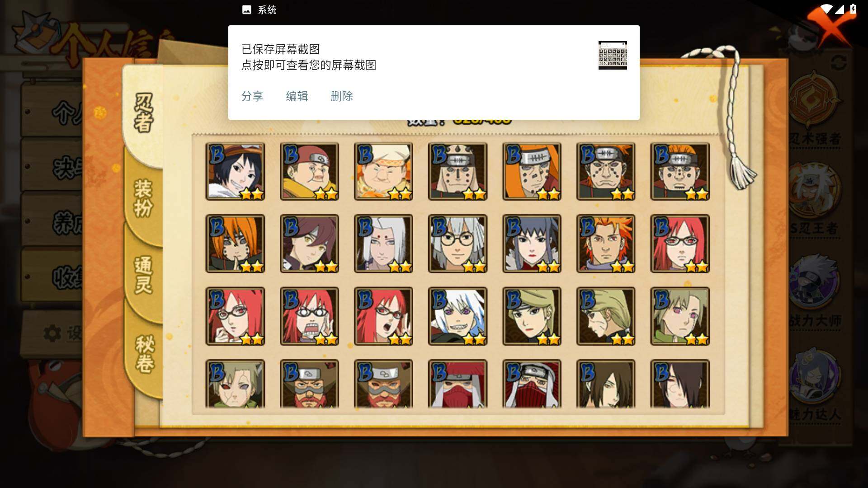Click the refresh arrows icon at top right
Image resolution: width=868 pixels, height=488 pixels.
[x=839, y=62]
